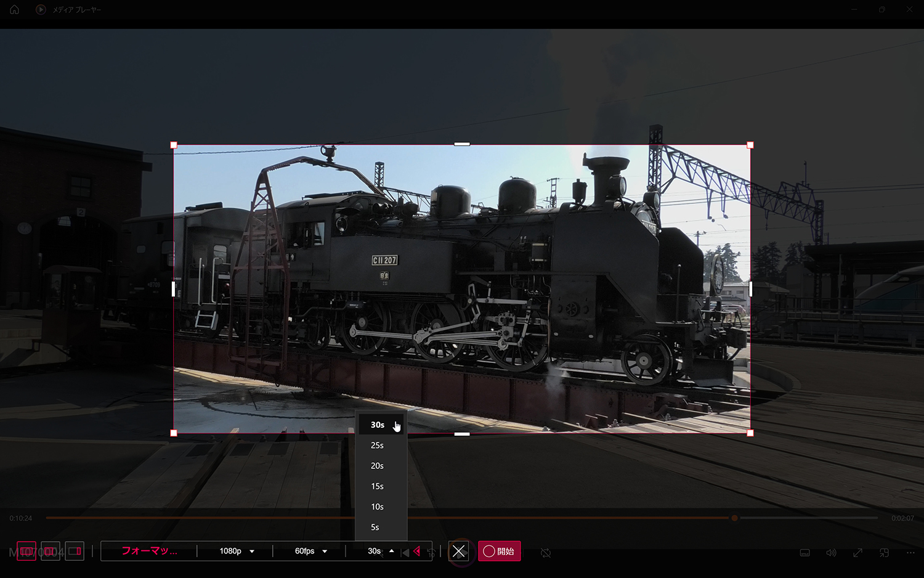Click the right-middle edge handle of selection
The image size is (924, 578).
click(750, 289)
